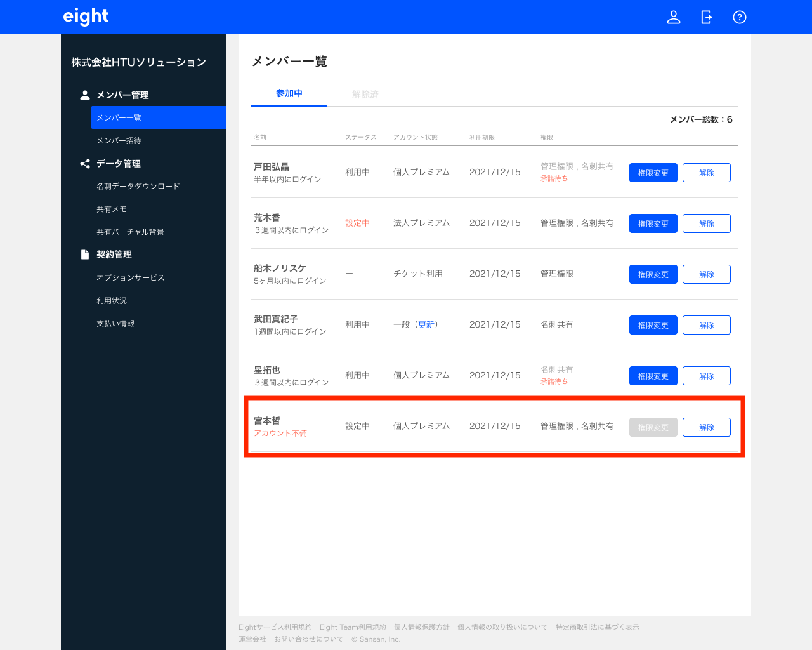Viewport: 812px width, 650px height.
Task: Click the logout icon in header
Action: [x=707, y=17]
